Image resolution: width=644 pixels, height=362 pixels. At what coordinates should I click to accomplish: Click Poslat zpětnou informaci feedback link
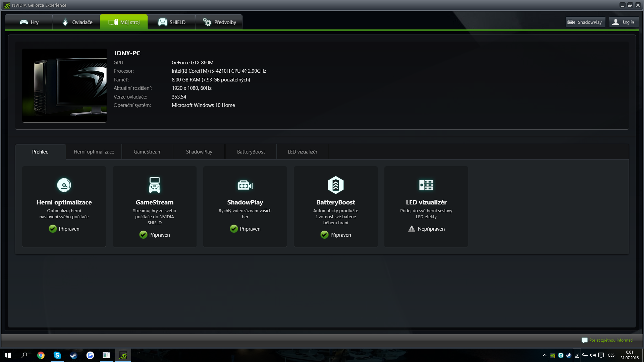point(611,340)
